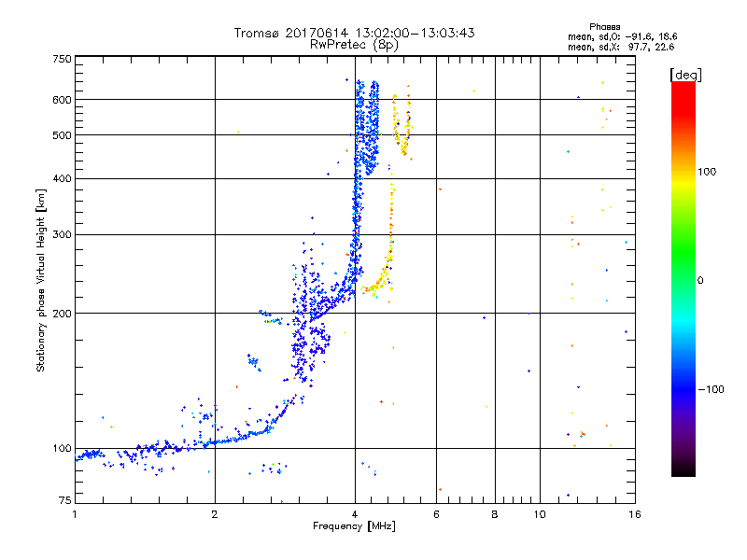Click the y-axis label "200"
Viewport: 747px width, 560px height.
pos(62,314)
